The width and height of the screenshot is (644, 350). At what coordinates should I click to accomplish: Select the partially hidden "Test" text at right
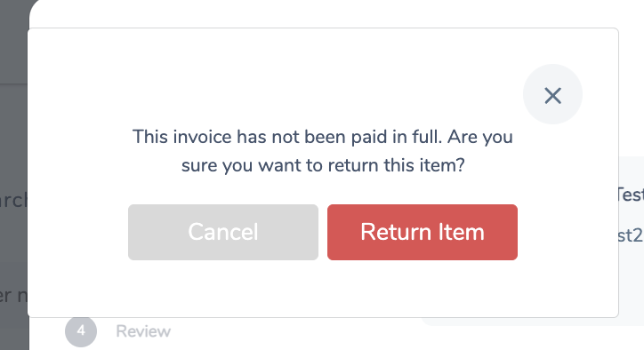[632, 195]
